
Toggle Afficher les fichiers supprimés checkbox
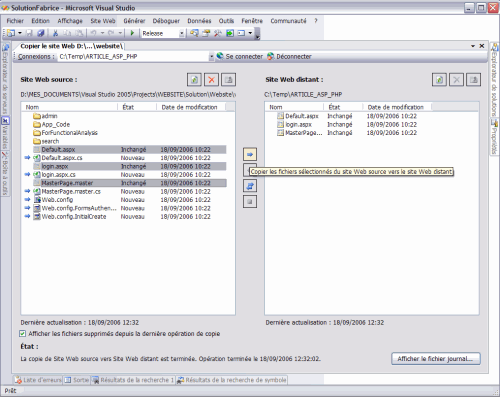22,333
